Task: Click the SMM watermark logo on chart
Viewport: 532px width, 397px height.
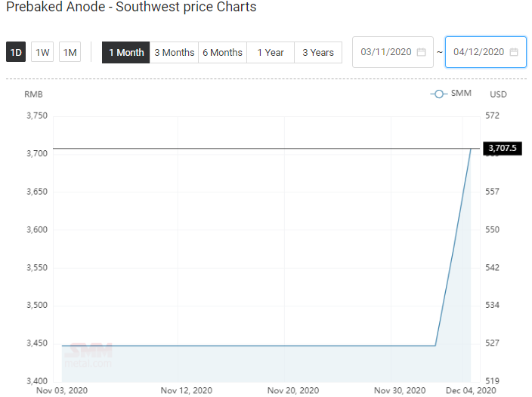Action: [88, 352]
